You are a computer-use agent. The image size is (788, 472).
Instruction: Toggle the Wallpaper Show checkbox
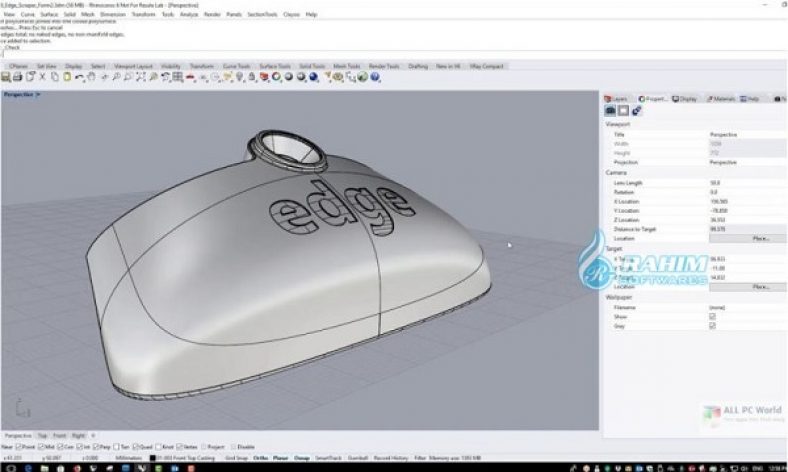(712, 317)
